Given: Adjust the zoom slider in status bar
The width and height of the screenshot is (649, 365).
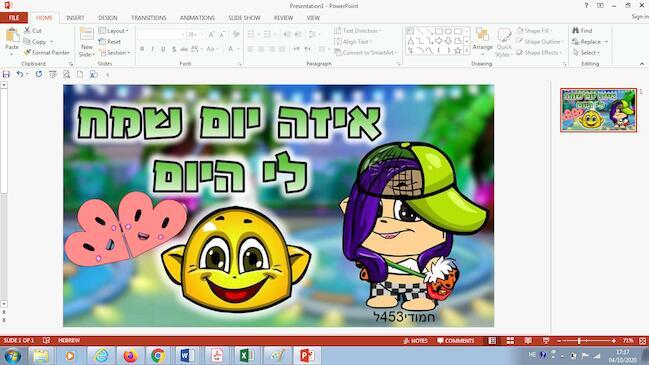Looking at the screenshot, I should pos(579,341).
